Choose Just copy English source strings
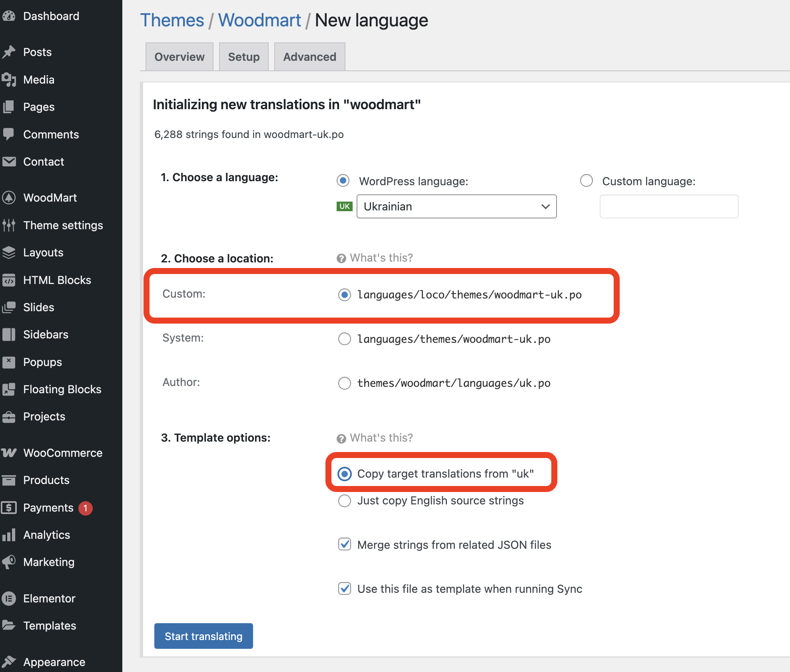790x672 pixels. pos(345,500)
